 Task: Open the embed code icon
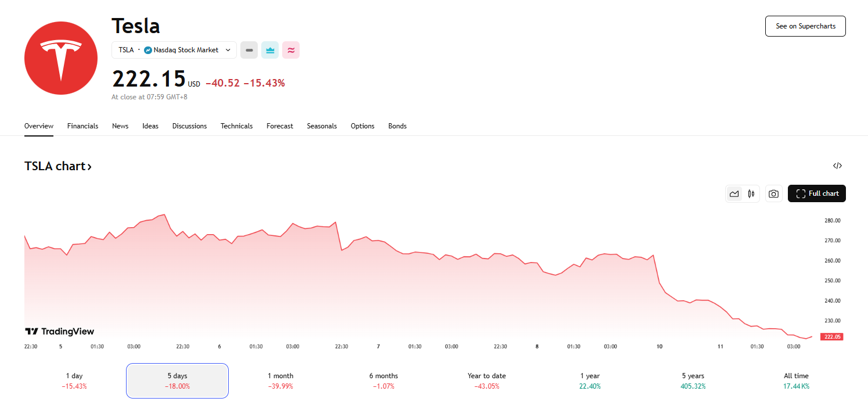pos(837,166)
